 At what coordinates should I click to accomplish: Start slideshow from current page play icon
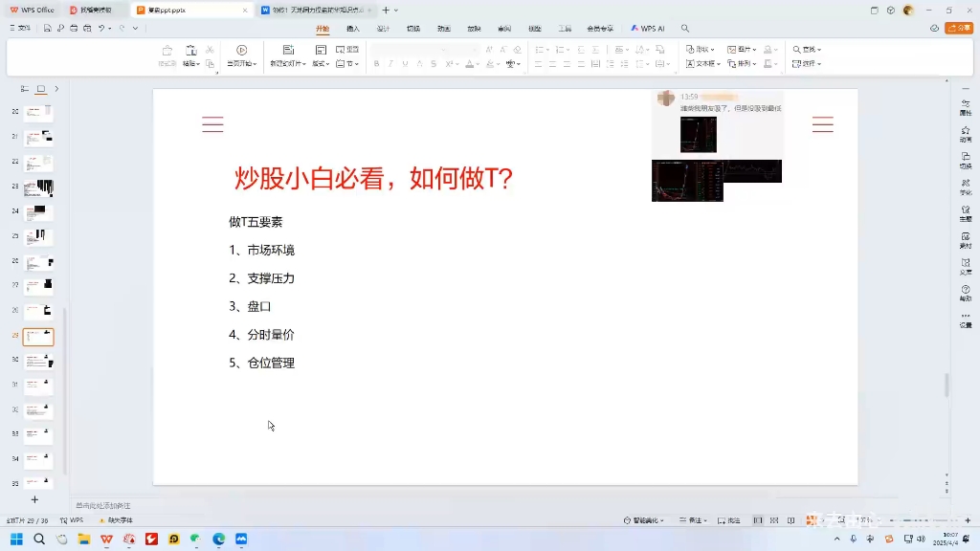[x=242, y=50]
